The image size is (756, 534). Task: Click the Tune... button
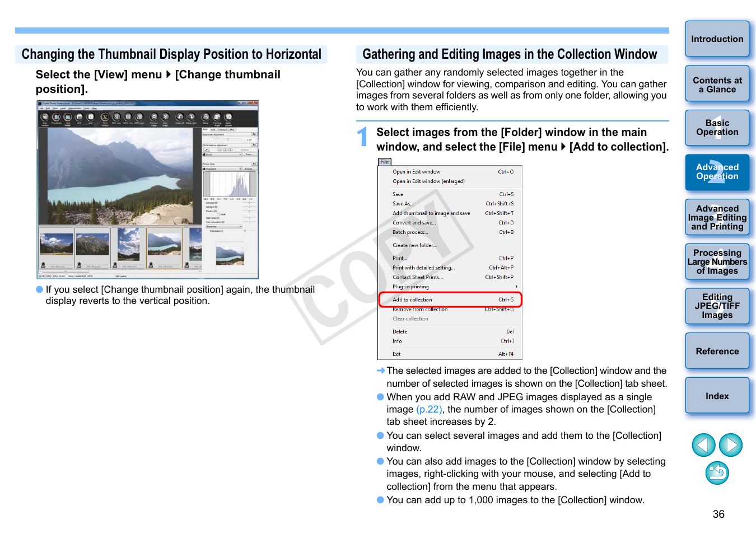(x=250, y=154)
